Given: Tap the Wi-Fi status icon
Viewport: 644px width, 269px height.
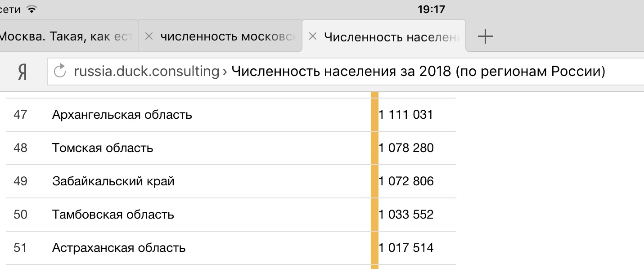Looking at the screenshot, I should tap(31, 9).
